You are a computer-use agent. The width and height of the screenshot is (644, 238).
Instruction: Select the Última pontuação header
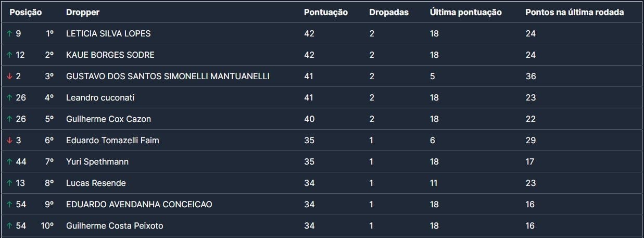pos(465,12)
